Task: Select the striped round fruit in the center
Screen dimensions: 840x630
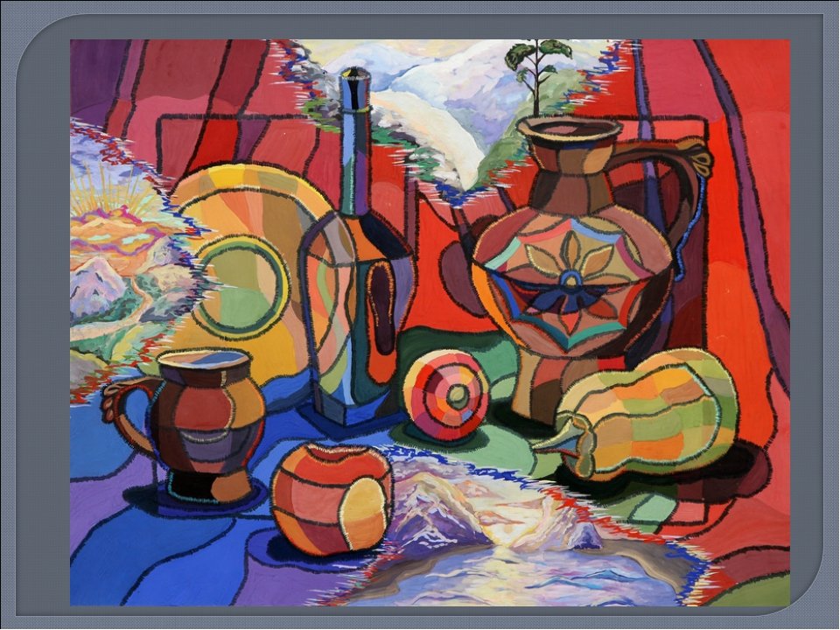Action: pyautogui.click(x=445, y=395)
